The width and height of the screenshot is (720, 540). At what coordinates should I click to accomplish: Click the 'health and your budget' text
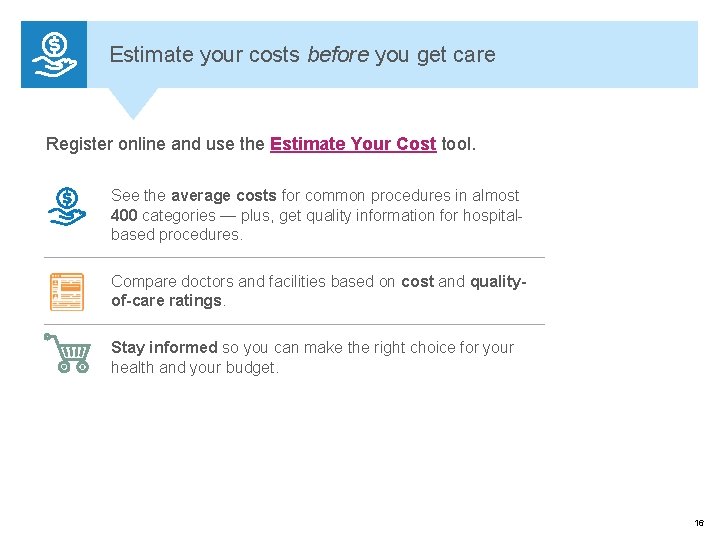pyautogui.click(x=194, y=368)
